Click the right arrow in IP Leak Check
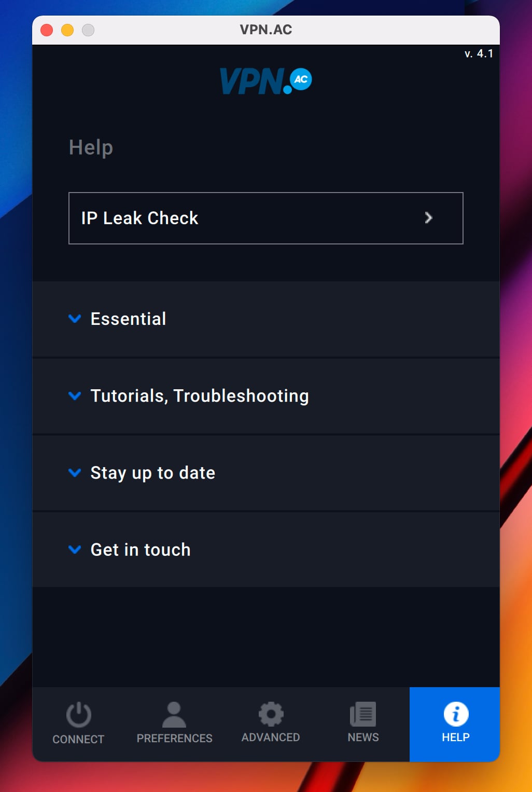 click(428, 218)
